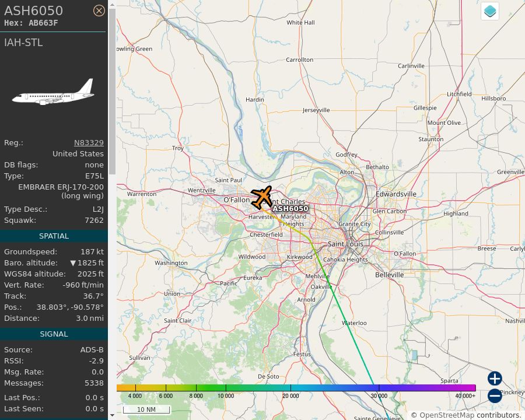Click the Source value ADS-B

pos(92,349)
